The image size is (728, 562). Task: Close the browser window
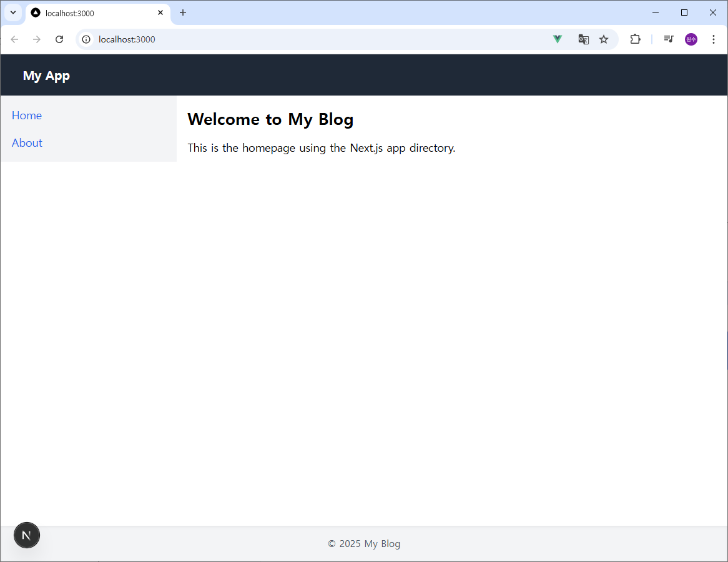click(x=712, y=12)
